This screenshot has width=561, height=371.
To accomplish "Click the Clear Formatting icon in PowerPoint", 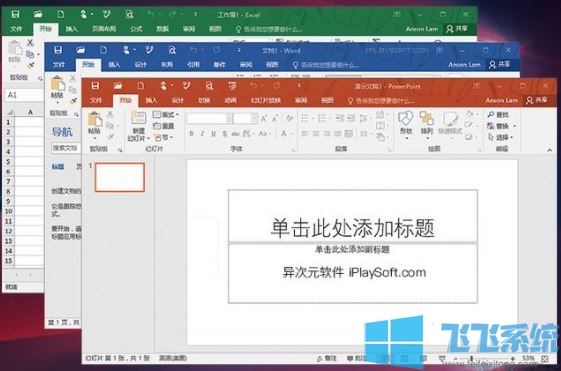I will [x=289, y=118].
